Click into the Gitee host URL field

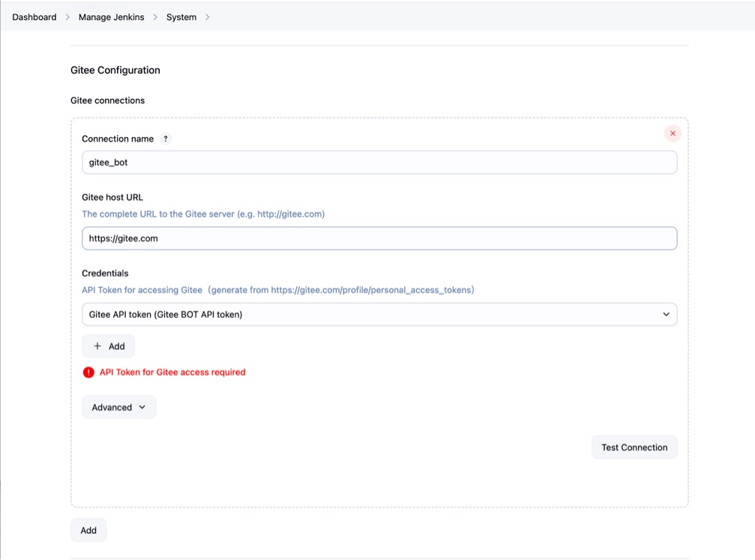click(x=379, y=238)
